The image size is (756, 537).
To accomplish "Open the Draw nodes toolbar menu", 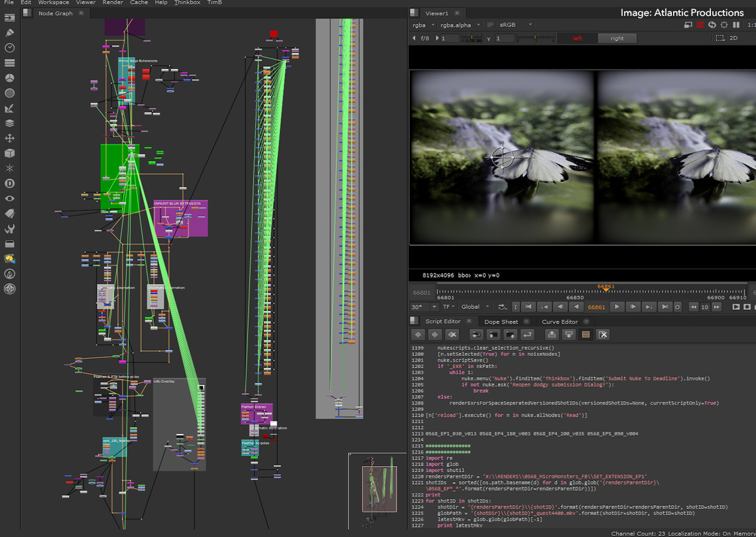I will (10, 32).
